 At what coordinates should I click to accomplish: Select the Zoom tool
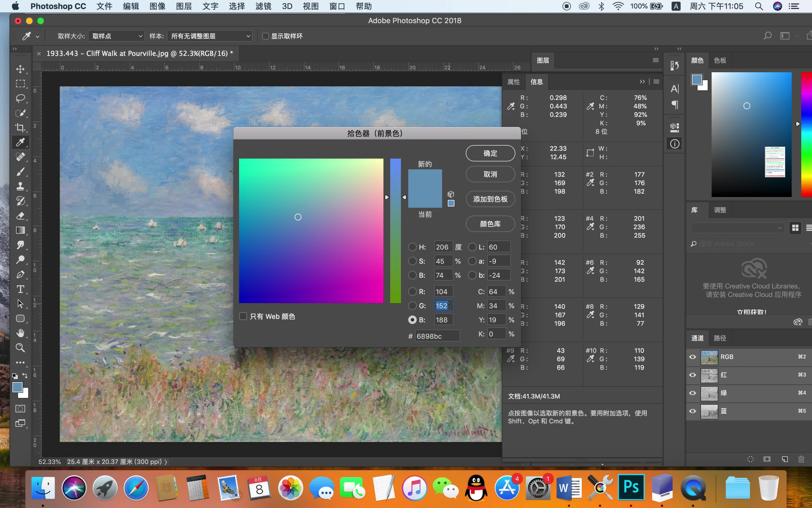point(20,348)
